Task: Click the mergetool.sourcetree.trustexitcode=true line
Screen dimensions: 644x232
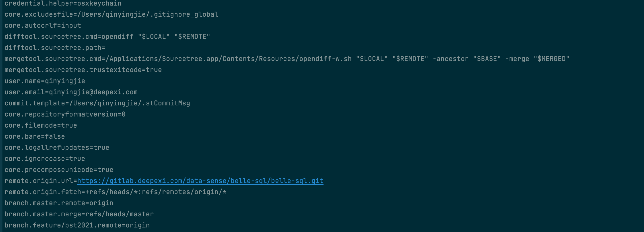Action: click(83, 70)
